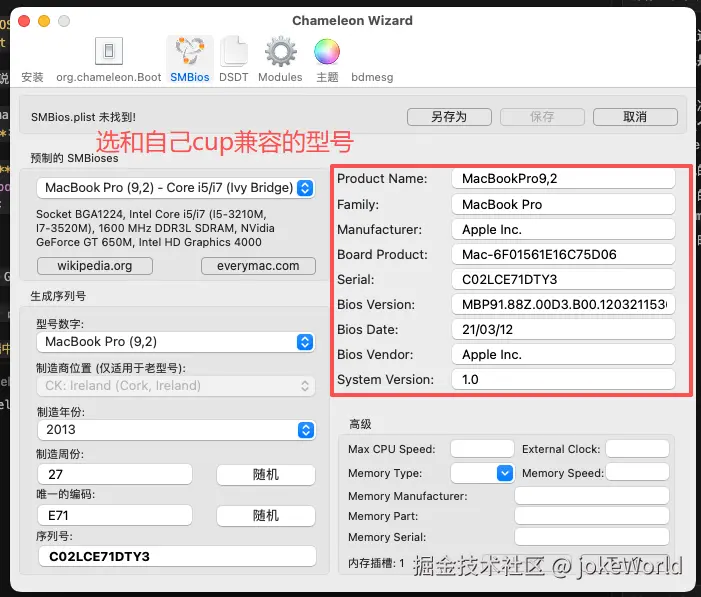Click the 制造周份 field showing 27
The height and width of the screenshot is (597, 701).
[115, 474]
